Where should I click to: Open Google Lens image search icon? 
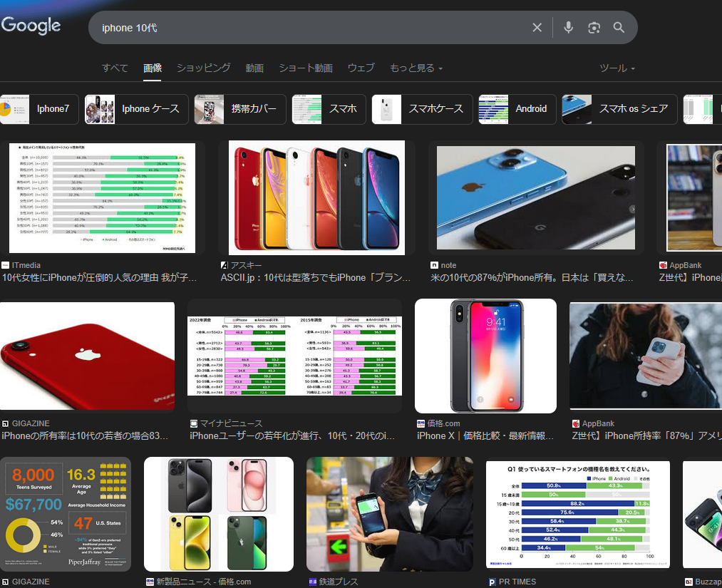click(x=594, y=28)
